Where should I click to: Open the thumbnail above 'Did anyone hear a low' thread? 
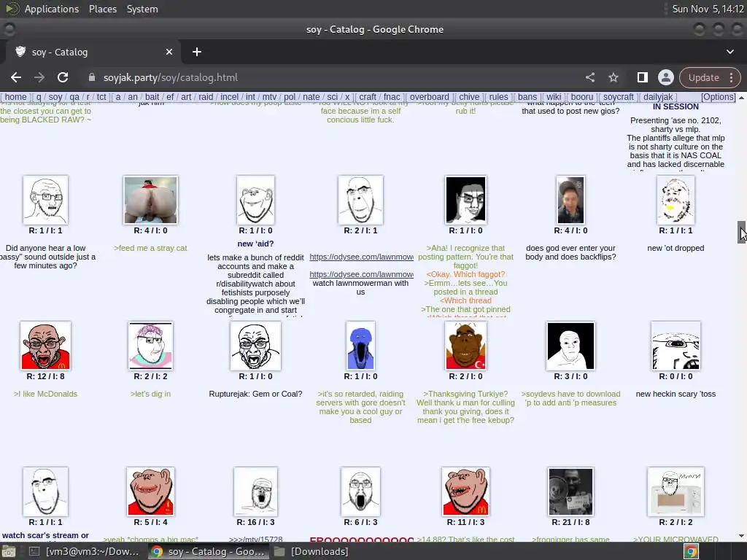[x=45, y=200]
